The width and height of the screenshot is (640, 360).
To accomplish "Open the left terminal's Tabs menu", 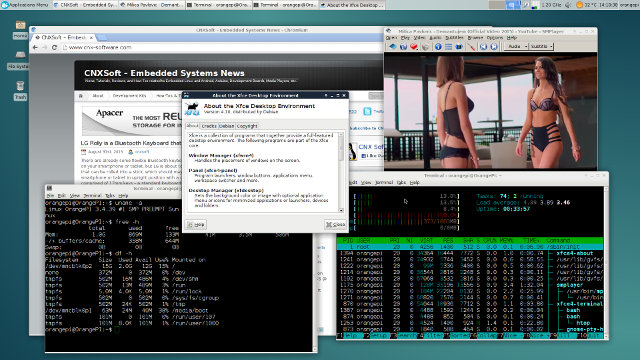I will click(110, 196).
